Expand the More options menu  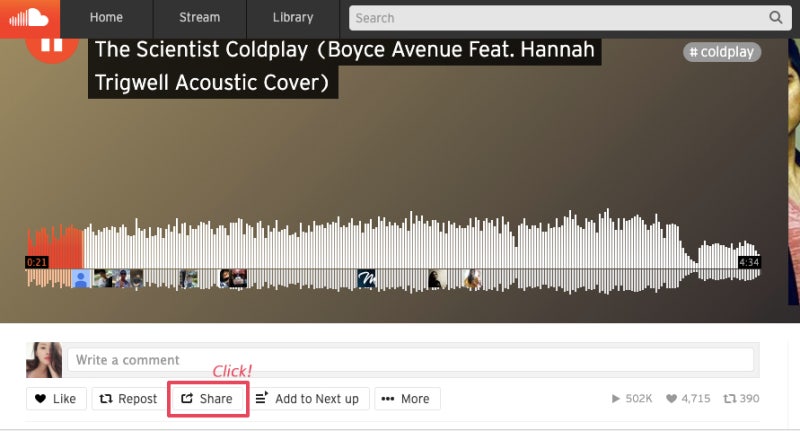point(407,398)
